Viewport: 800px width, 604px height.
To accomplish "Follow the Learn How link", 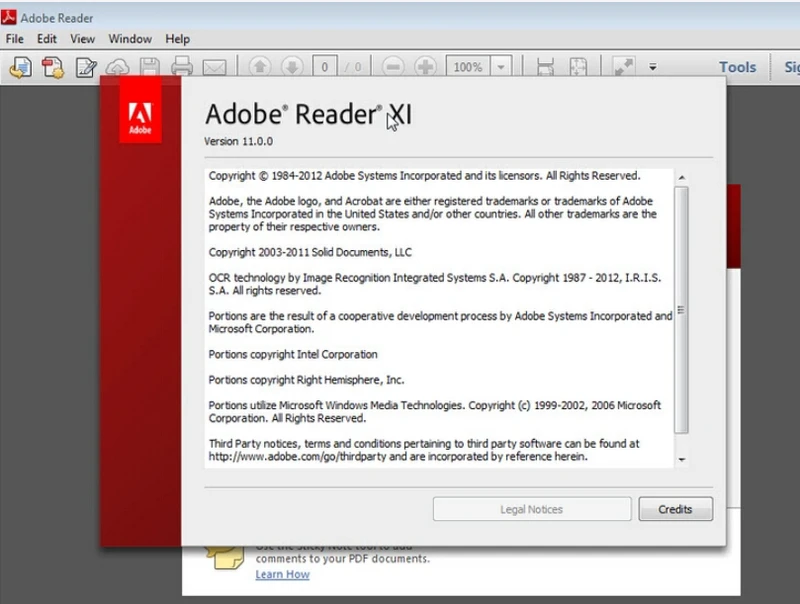I will [x=283, y=574].
